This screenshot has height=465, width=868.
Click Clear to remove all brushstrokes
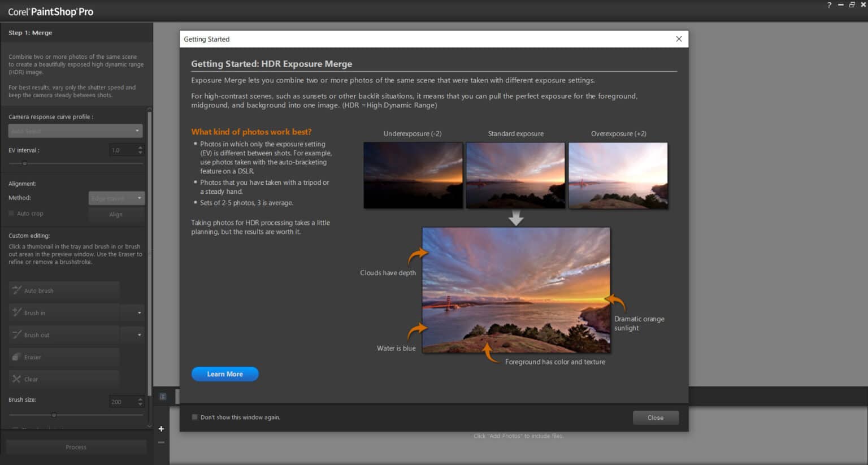[x=64, y=379]
